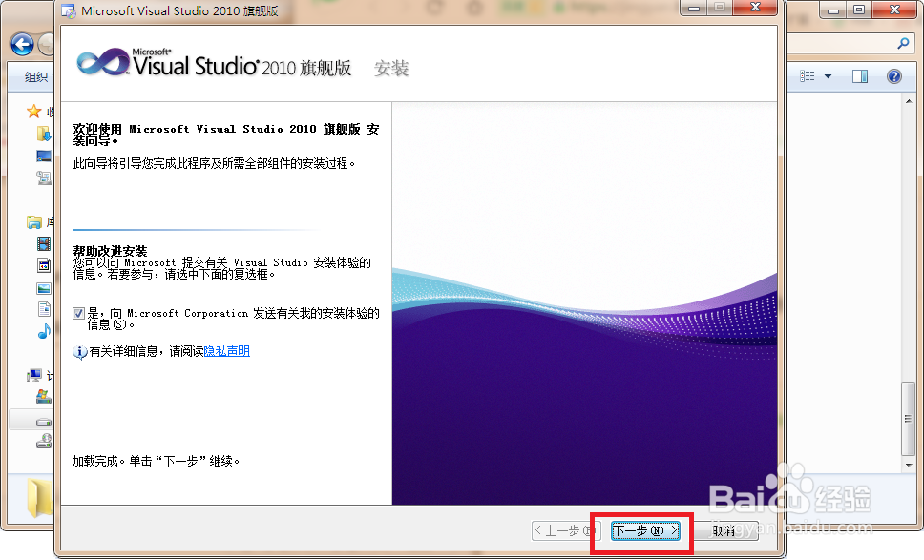Select the Computer icon in Explorer sidebar
924x560 pixels.
(34, 375)
